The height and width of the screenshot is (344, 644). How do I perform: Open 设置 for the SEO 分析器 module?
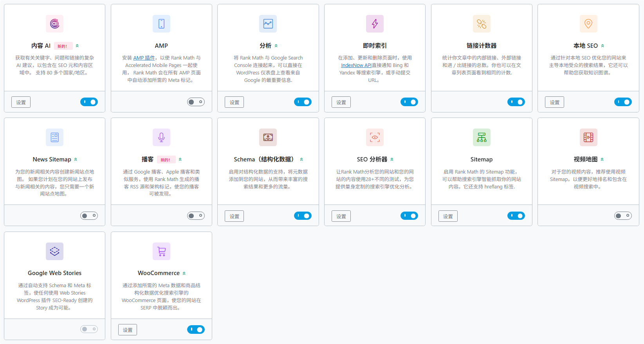click(341, 216)
